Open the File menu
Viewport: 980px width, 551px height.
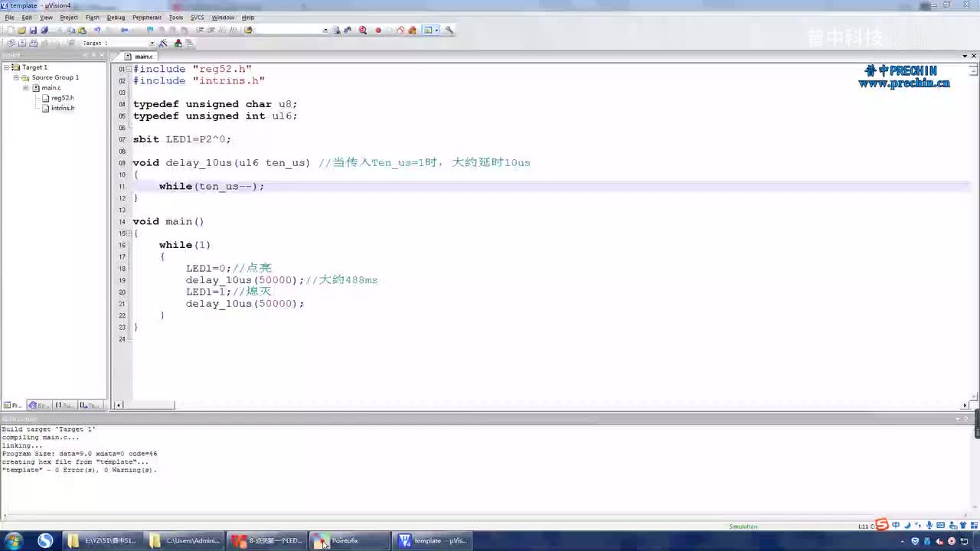[x=9, y=17]
